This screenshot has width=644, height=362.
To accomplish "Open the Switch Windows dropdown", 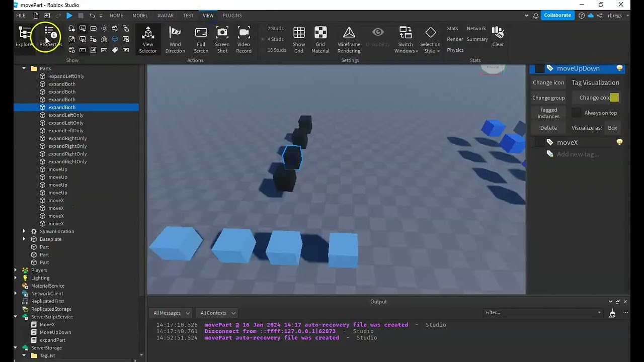I will coord(406,40).
